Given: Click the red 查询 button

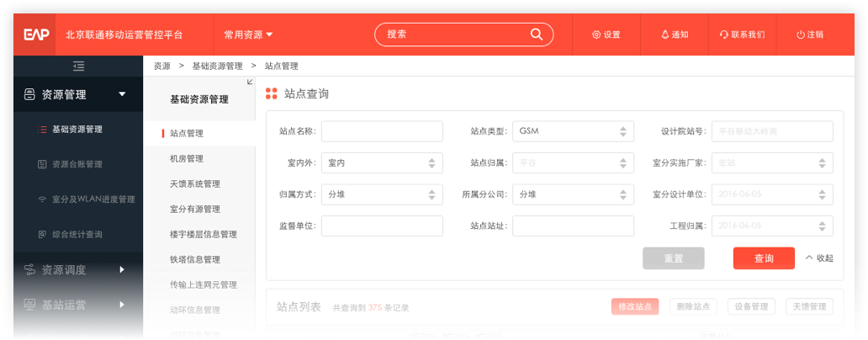Looking at the screenshot, I should [x=764, y=258].
